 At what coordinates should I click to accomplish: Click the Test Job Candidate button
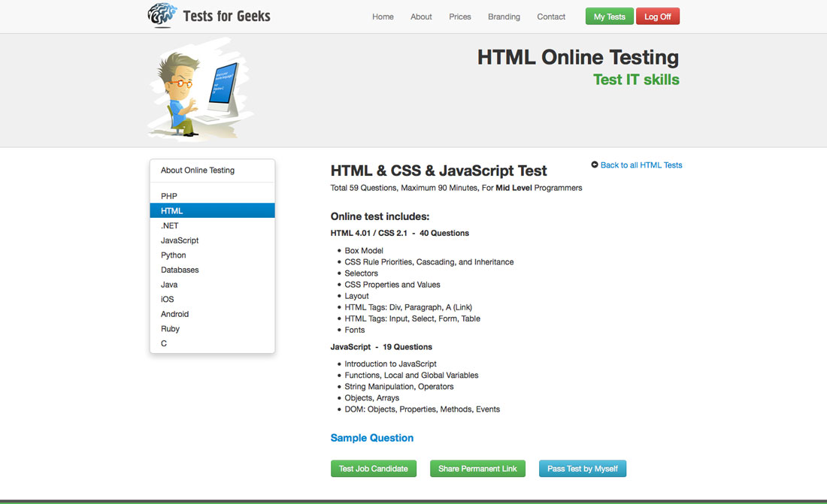374,469
